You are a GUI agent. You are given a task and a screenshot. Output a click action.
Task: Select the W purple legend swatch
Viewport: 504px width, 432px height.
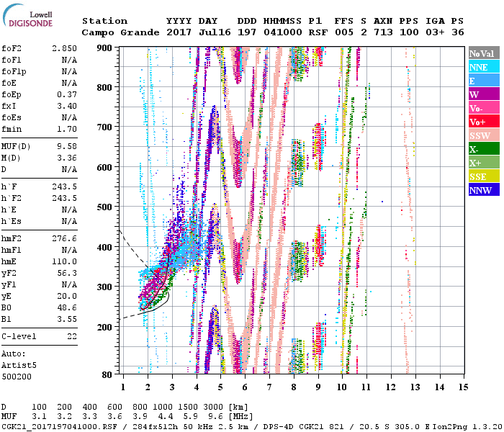[x=484, y=94]
